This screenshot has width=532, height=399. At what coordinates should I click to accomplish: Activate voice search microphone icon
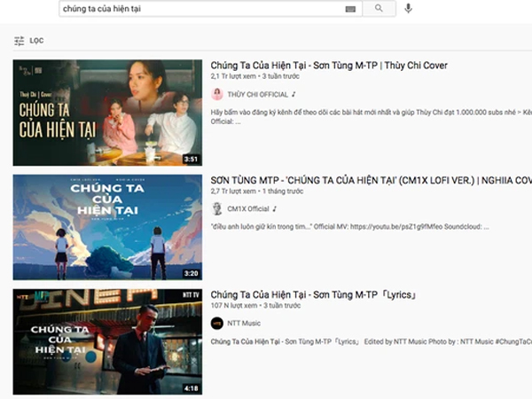pos(408,8)
